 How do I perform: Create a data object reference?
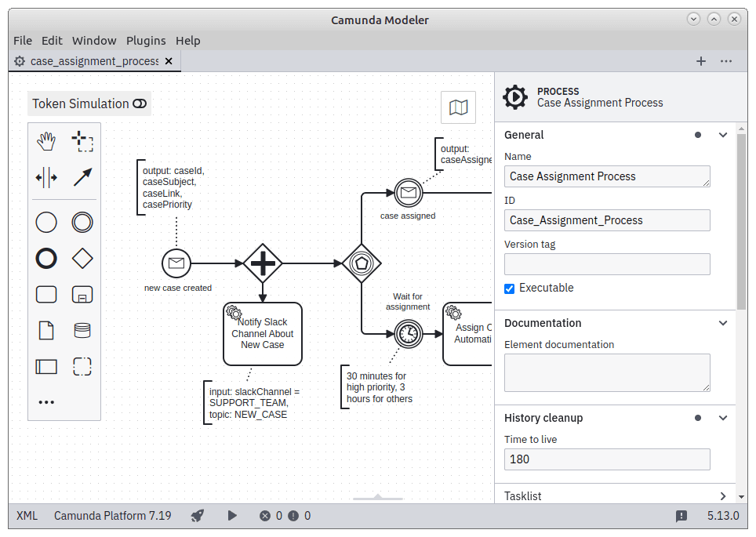pos(46,331)
